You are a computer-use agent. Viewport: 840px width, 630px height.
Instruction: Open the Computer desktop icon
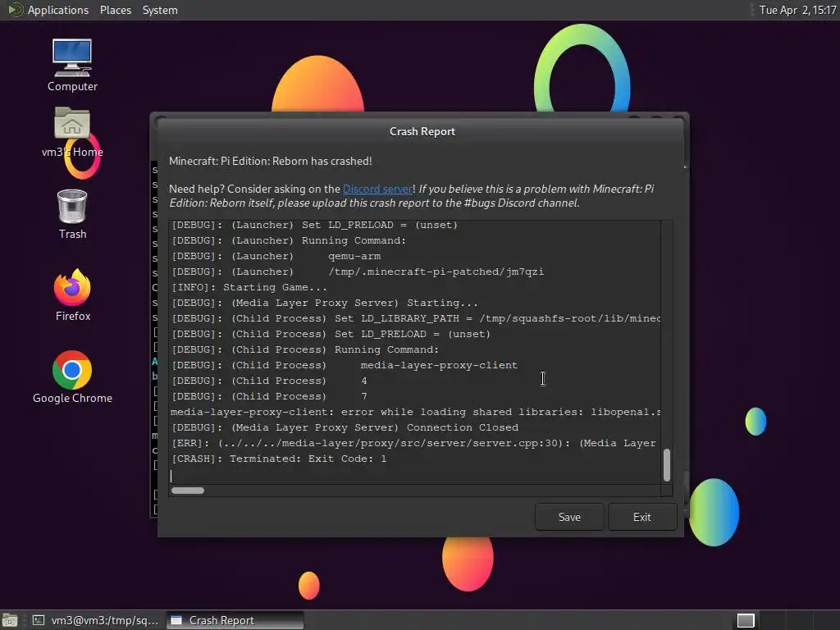coord(72,66)
